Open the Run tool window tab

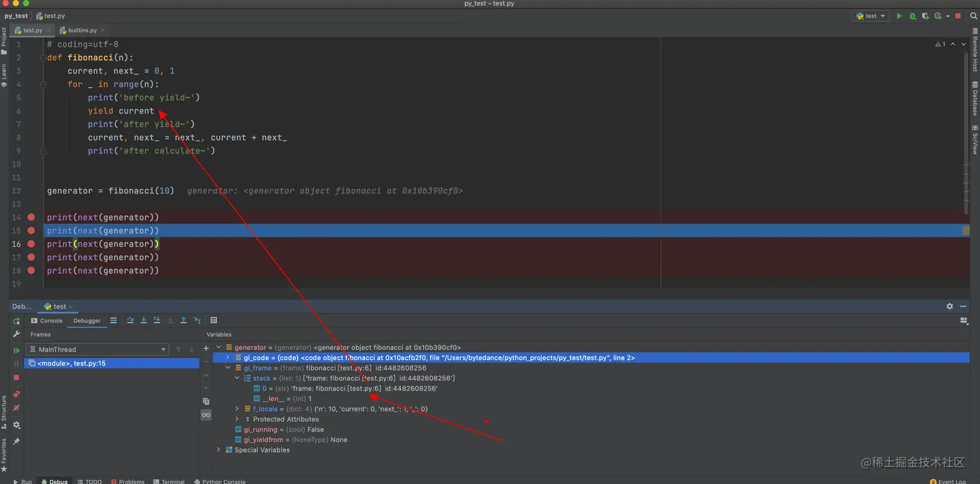point(22,481)
